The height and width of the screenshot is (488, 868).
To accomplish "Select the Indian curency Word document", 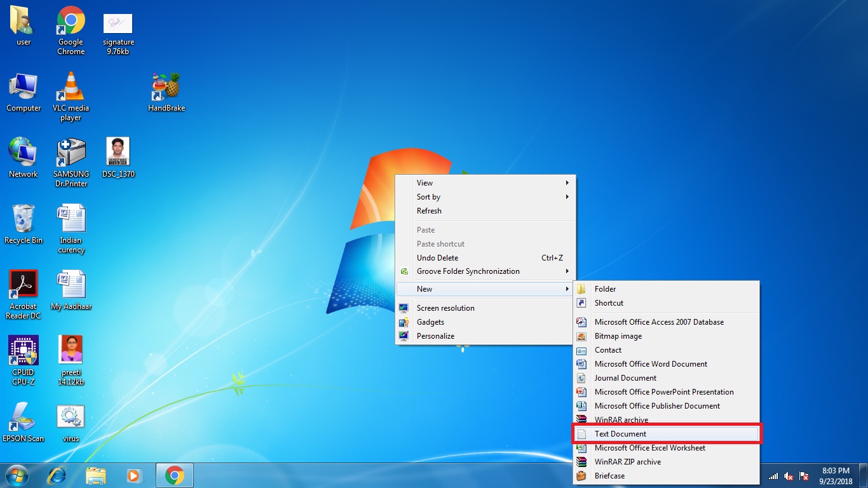I will tap(71, 229).
